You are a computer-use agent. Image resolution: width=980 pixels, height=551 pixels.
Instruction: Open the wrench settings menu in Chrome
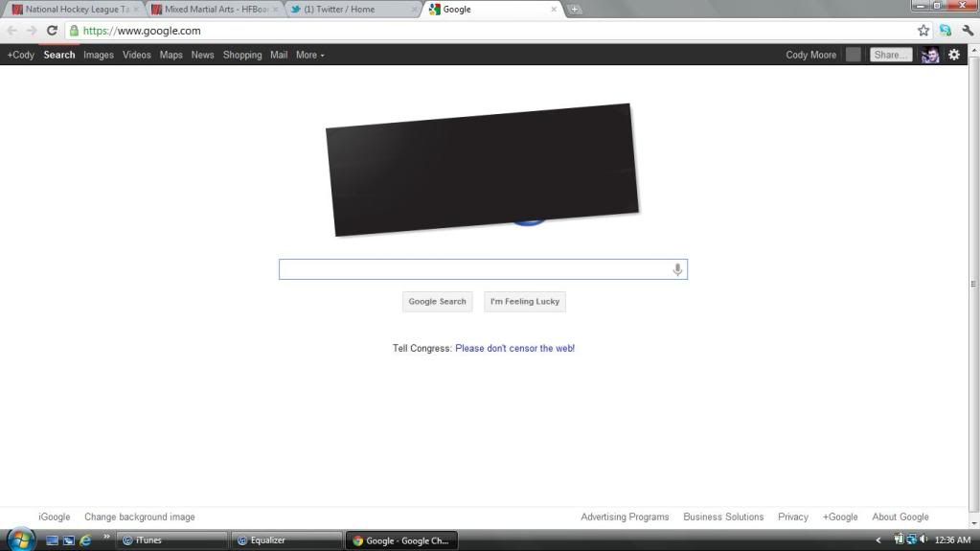pyautogui.click(x=968, y=31)
